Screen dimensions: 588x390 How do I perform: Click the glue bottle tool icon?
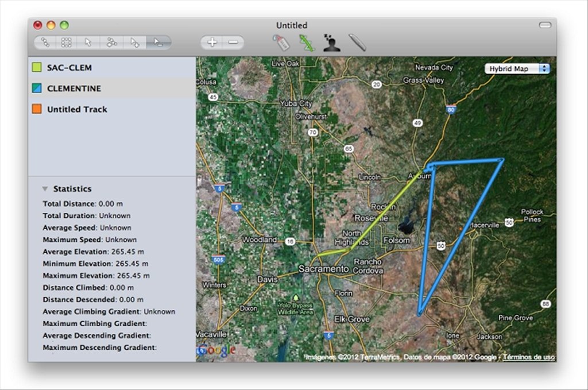click(281, 43)
